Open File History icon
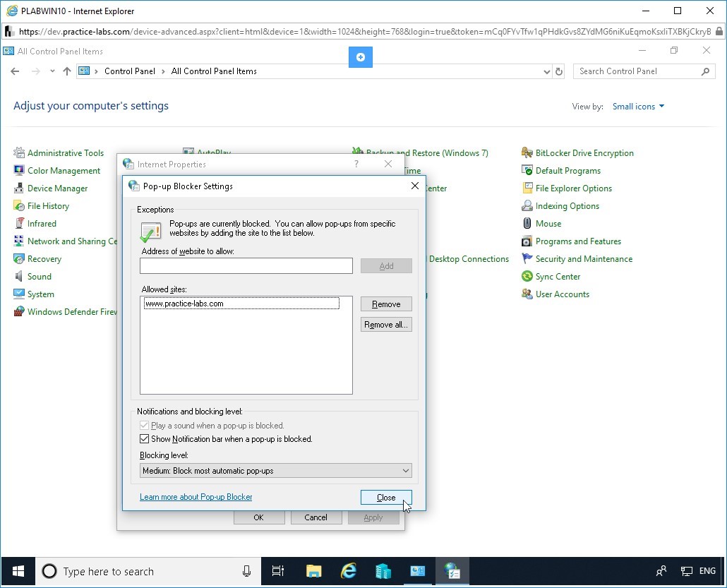The height and width of the screenshot is (588, 727). point(19,205)
